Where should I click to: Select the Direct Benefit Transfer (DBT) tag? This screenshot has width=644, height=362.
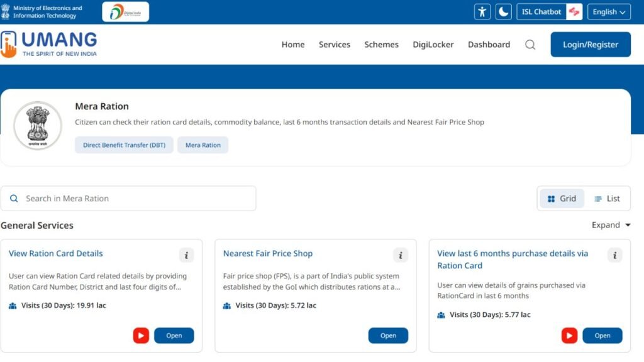tap(124, 145)
